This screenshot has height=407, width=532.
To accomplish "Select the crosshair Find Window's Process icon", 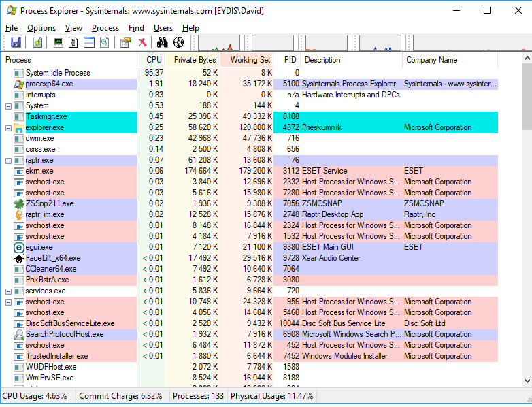I will coord(178,42).
